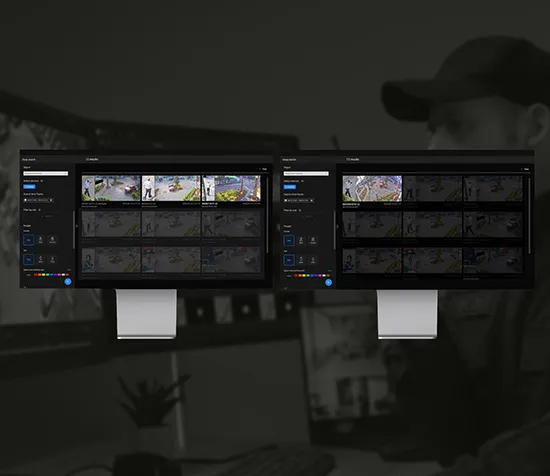
Task: Click the info icon beside Select devices, left screen
Action: click(41, 181)
